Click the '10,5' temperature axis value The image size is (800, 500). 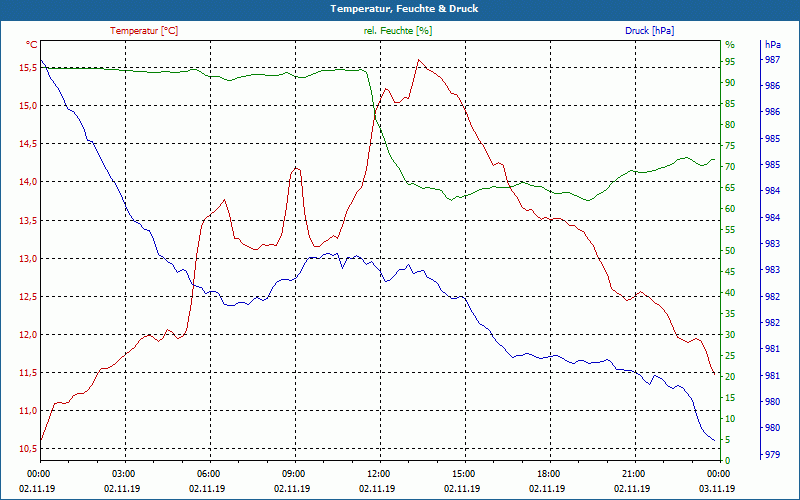pos(29,449)
